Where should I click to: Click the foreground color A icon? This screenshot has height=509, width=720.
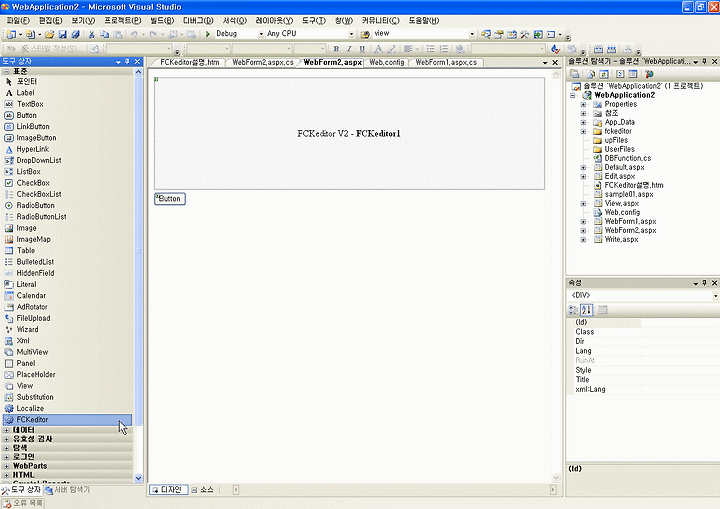point(378,49)
